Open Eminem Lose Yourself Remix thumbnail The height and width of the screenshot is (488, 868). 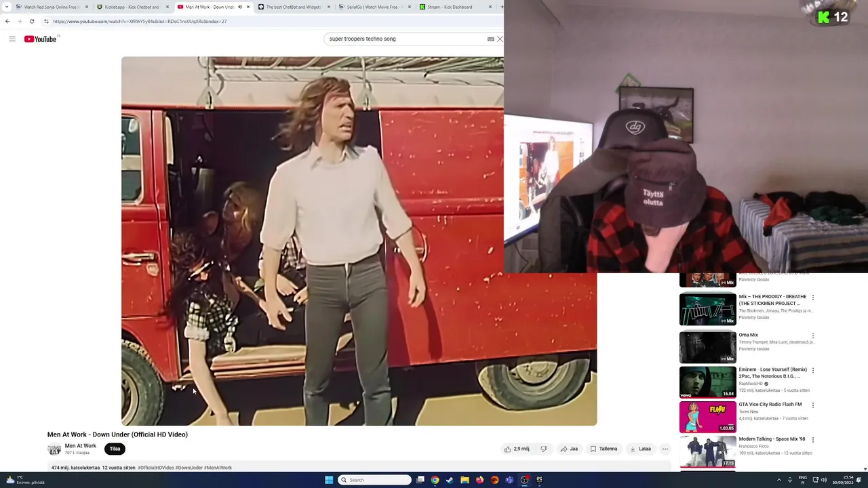[x=707, y=382]
